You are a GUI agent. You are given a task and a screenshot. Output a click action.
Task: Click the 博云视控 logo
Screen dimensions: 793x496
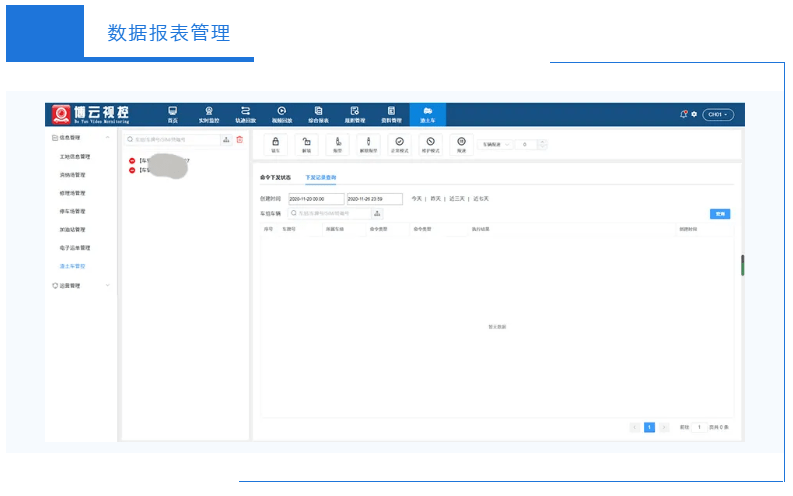tap(91, 114)
